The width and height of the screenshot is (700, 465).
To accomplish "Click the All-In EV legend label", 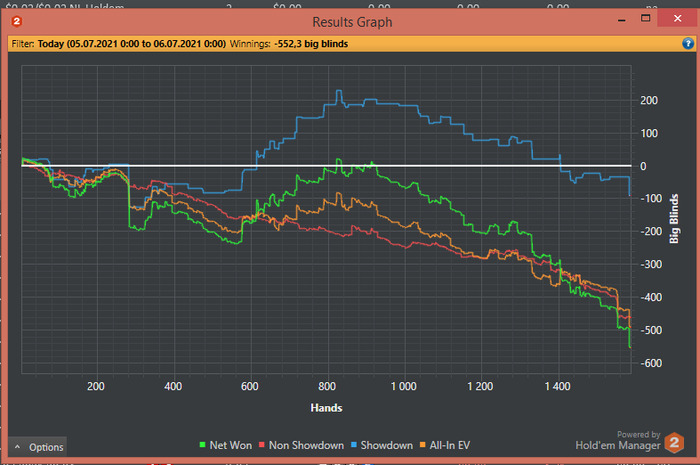I will [450, 445].
